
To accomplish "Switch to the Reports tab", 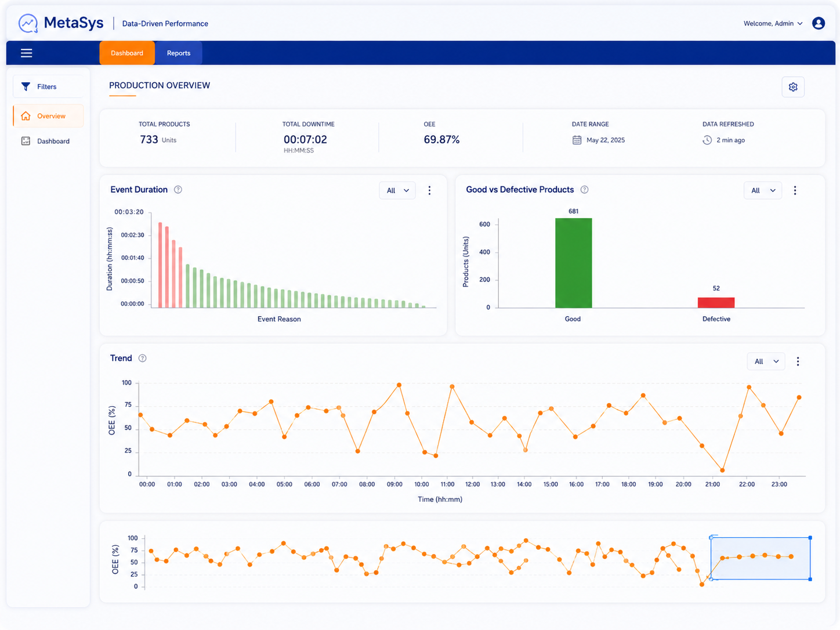I will [179, 53].
